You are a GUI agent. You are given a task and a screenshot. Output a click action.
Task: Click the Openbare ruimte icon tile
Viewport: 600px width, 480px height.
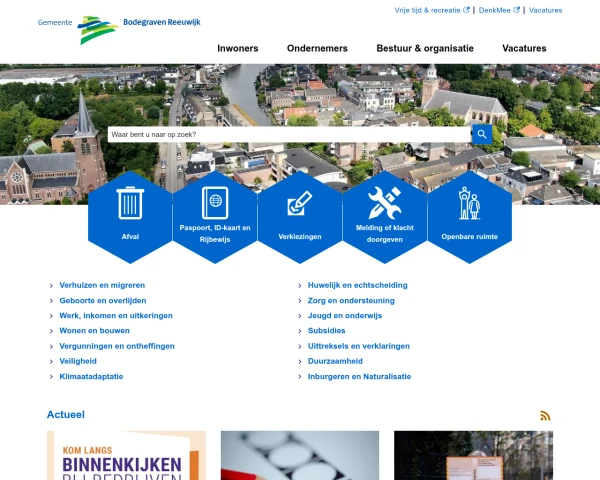469,204
